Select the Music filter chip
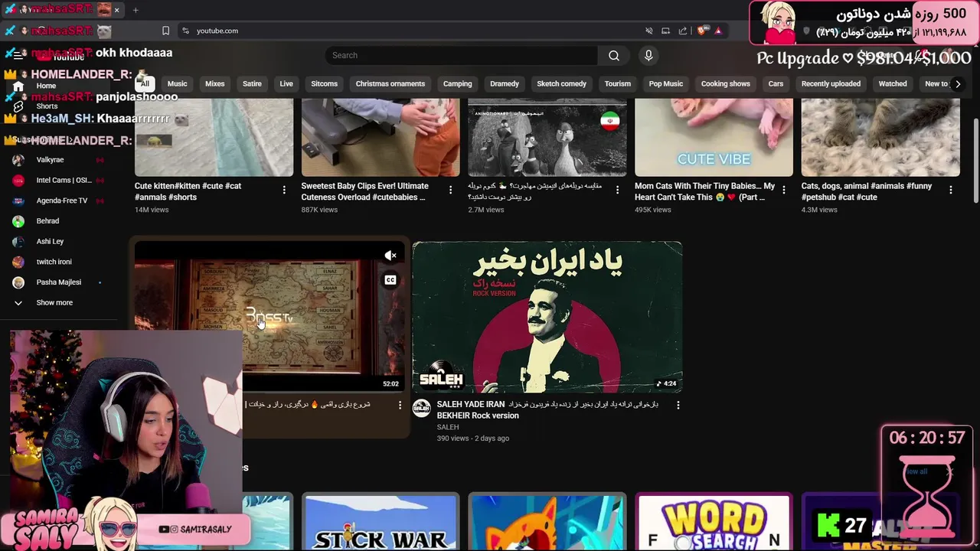The image size is (980, 551). click(177, 83)
